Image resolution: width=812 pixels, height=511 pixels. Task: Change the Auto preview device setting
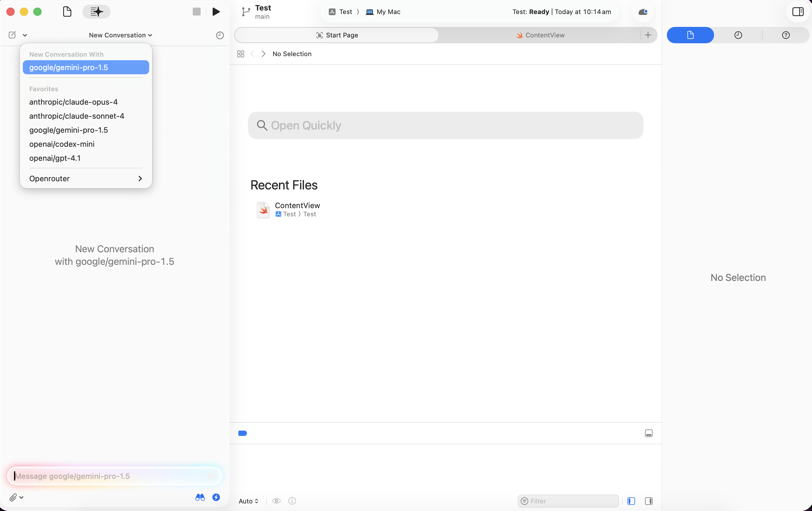[x=249, y=501]
